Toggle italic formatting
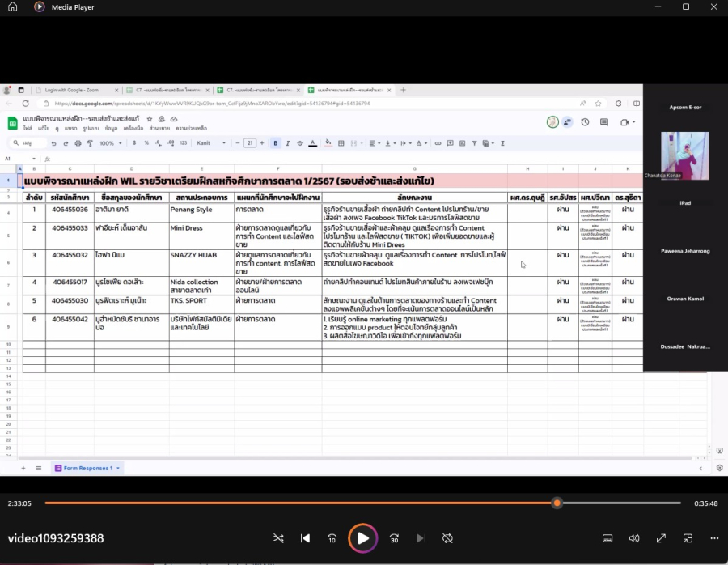This screenshot has height=565, width=728. click(x=288, y=143)
